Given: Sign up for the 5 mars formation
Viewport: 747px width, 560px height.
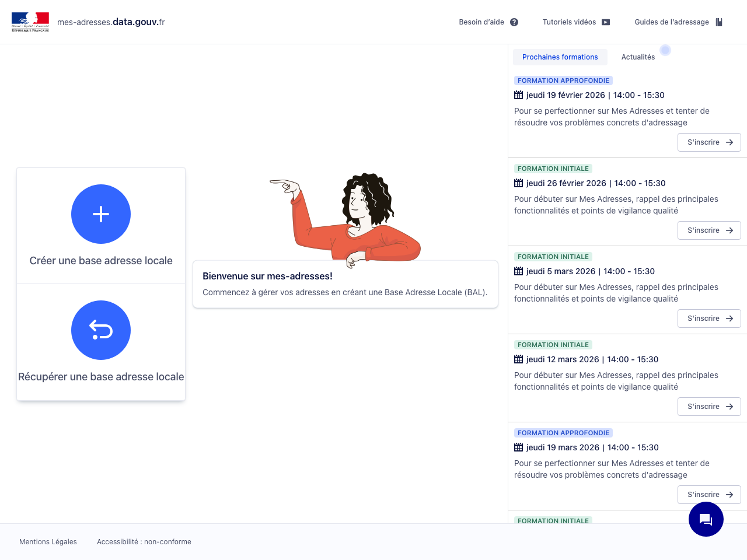Looking at the screenshot, I should click(x=709, y=318).
